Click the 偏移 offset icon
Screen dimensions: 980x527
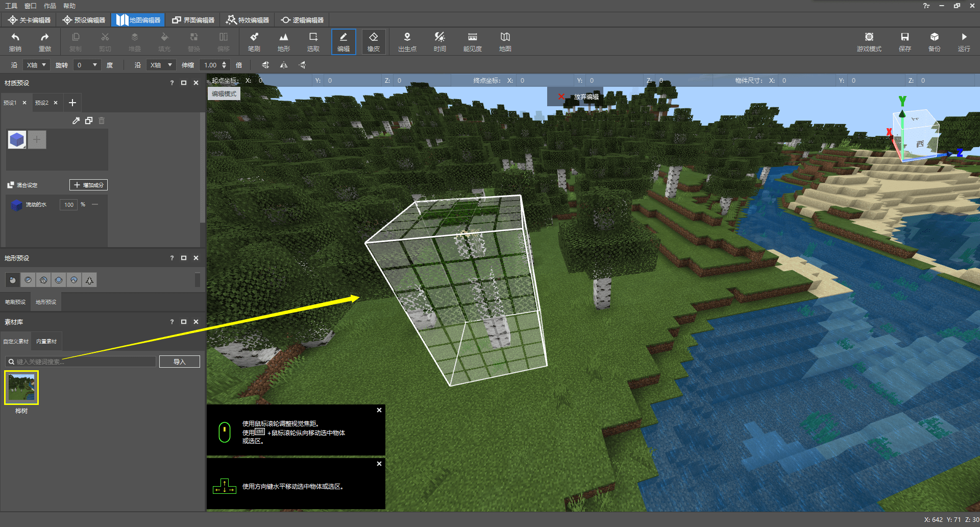(x=224, y=41)
